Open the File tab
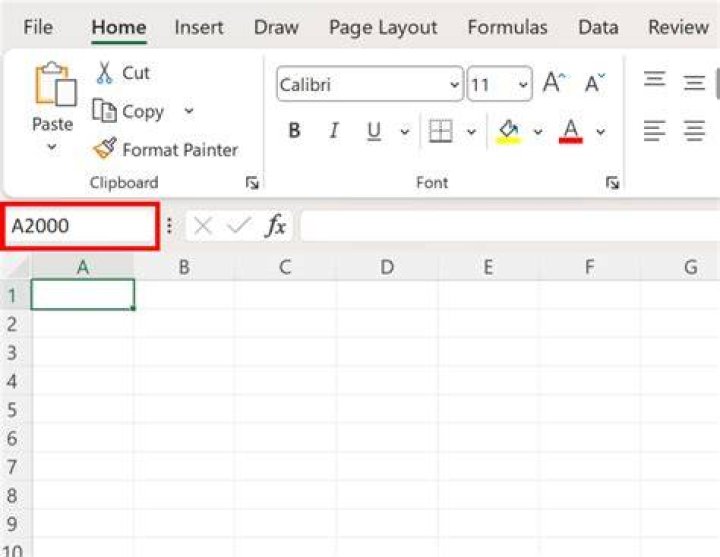Viewport: 720px width, 557px height. 38,27
